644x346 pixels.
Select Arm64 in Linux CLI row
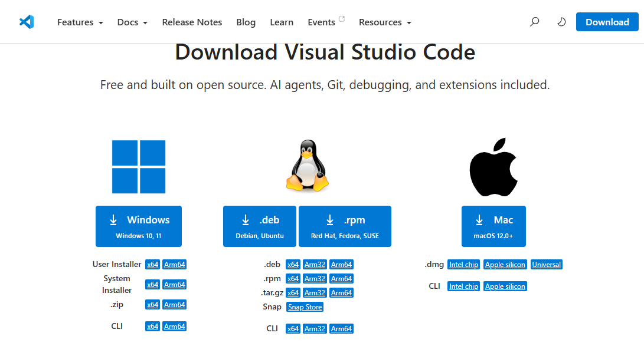pos(341,329)
